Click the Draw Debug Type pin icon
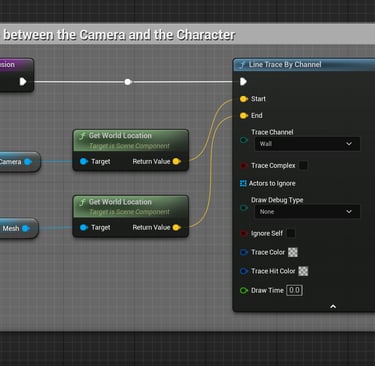This screenshot has height=366, width=375. click(x=244, y=208)
